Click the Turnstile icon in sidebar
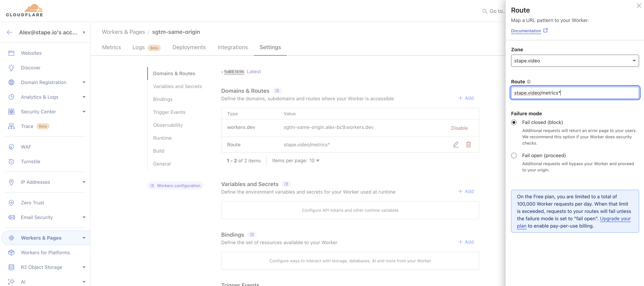This screenshot has width=644, height=286. click(x=11, y=161)
